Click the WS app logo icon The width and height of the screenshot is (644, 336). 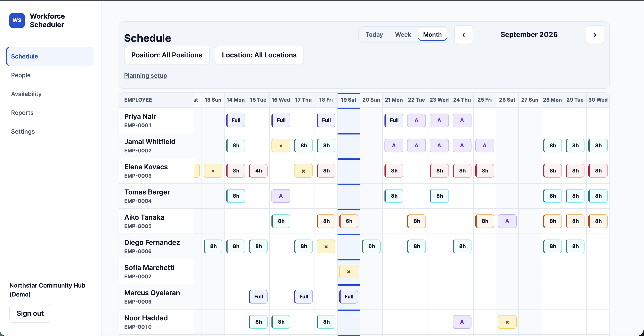tap(17, 20)
